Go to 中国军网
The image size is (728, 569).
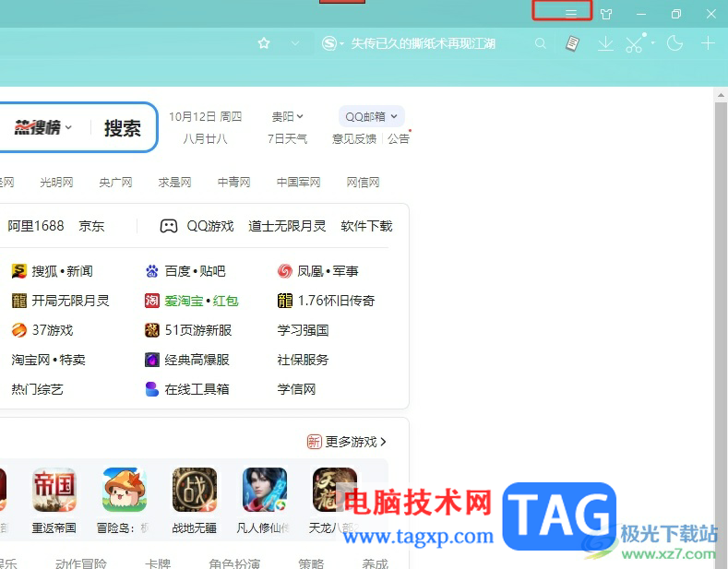pyautogui.click(x=299, y=183)
